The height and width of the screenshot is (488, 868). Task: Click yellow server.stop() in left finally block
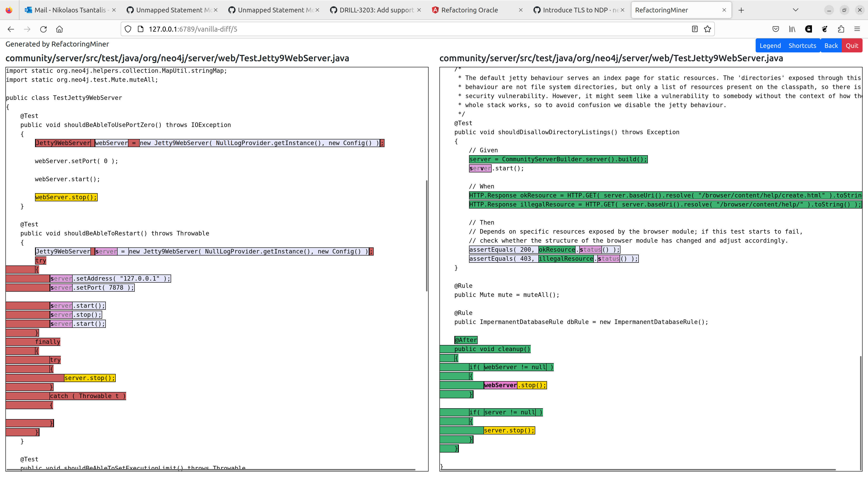coord(90,378)
